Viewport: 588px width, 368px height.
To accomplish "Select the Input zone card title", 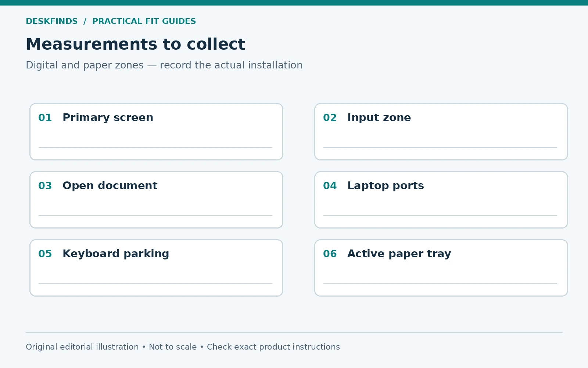I will [x=379, y=118].
